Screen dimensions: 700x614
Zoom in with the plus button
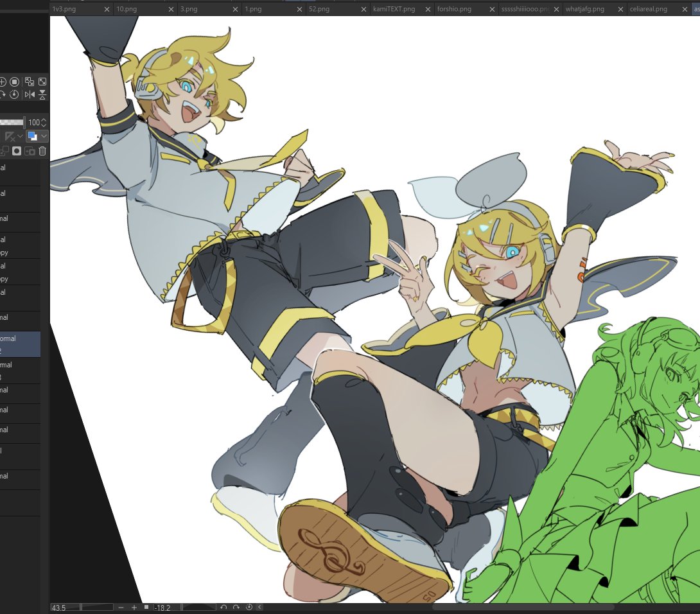point(134,608)
